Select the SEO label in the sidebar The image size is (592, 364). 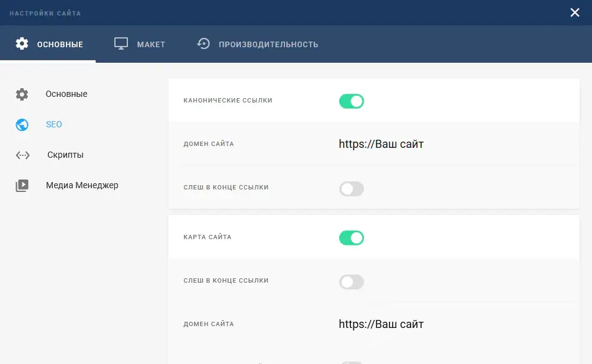click(x=54, y=125)
